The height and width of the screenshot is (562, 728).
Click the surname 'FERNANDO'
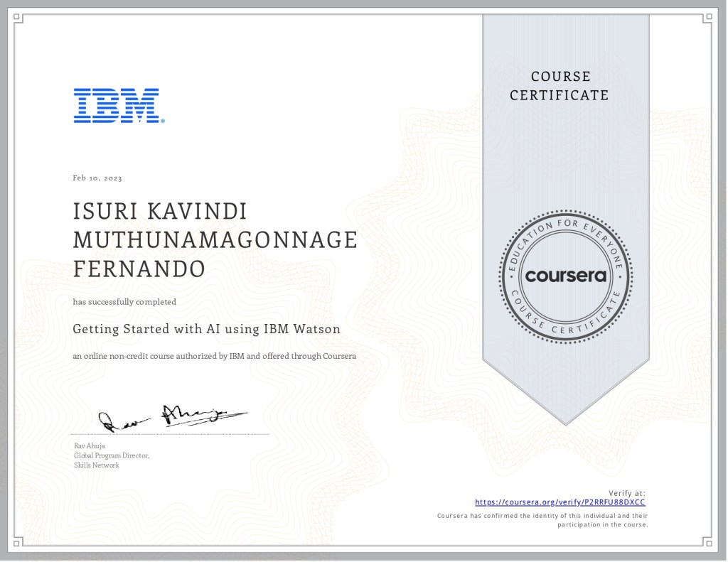pos(139,269)
